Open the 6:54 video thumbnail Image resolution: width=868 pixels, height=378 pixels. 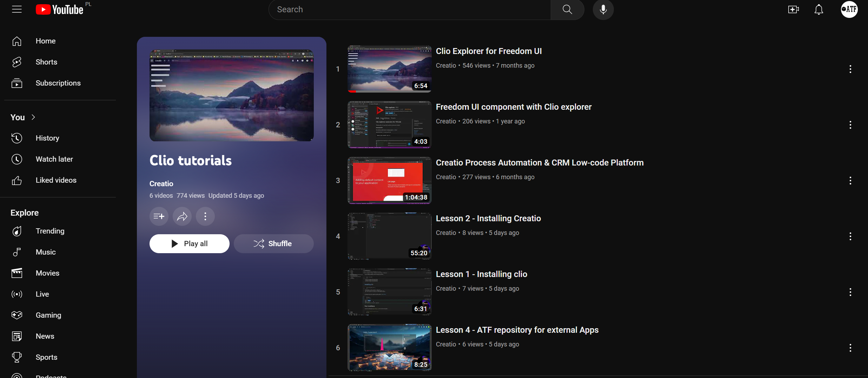tap(390, 69)
